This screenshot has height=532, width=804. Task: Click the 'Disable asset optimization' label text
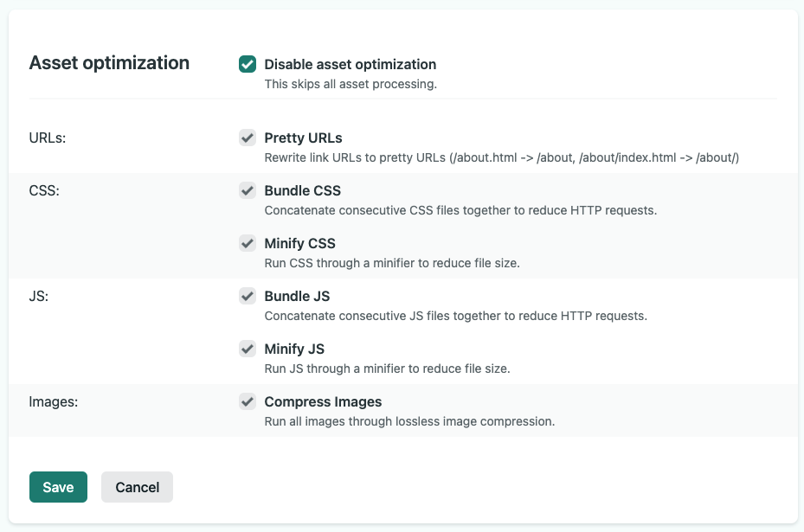(x=350, y=64)
